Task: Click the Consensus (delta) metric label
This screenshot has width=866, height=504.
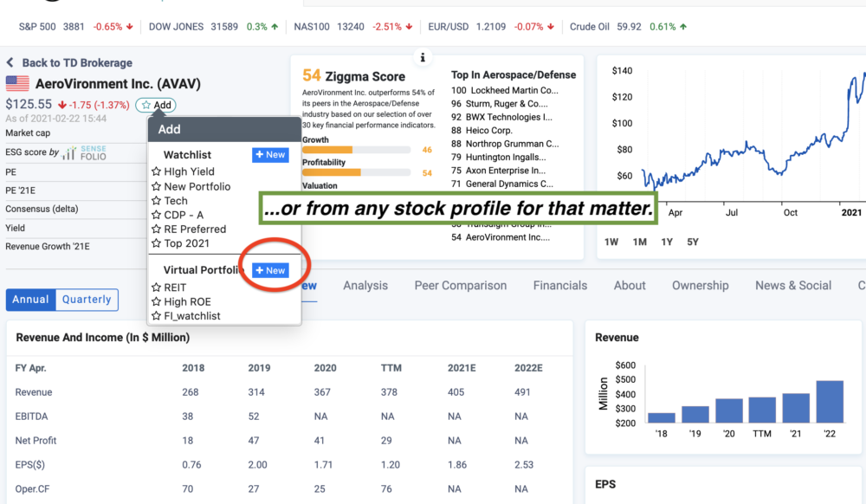Action: (x=42, y=209)
